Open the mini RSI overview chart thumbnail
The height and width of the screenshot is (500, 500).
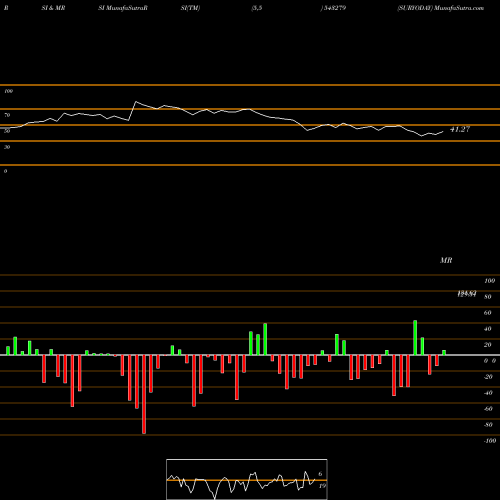point(247,479)
